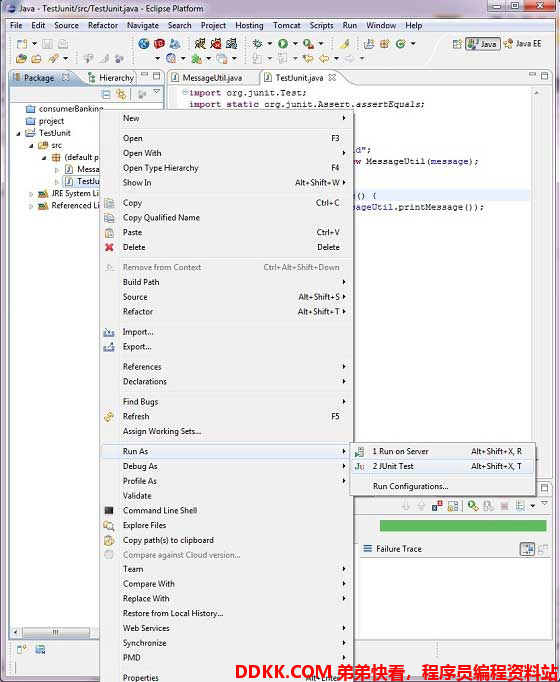Expand the JRE System Library tree node
The height and width of the screenshot is (682, 560).
[x=31, y=194]
